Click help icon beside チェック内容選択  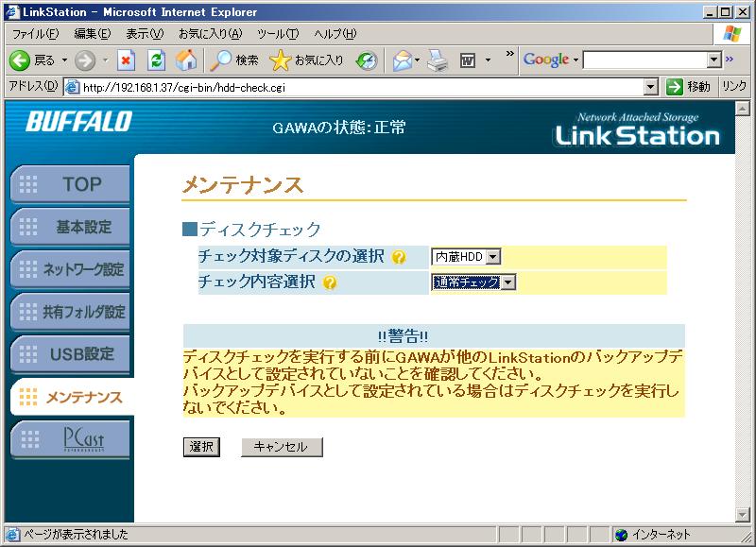tap(330, 282)
